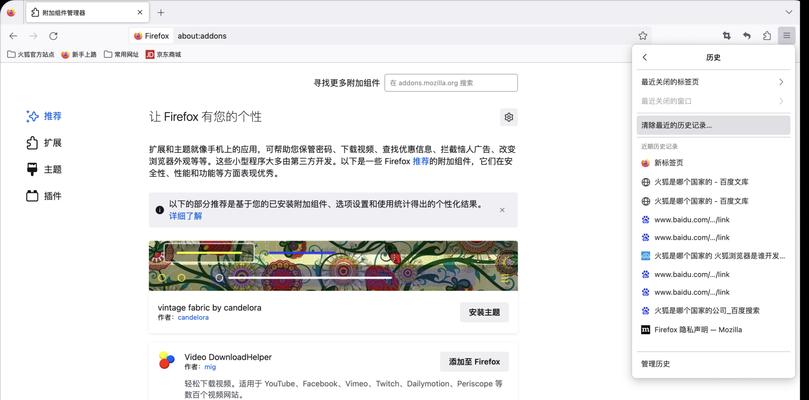Open a new tab with plus button

161,12
